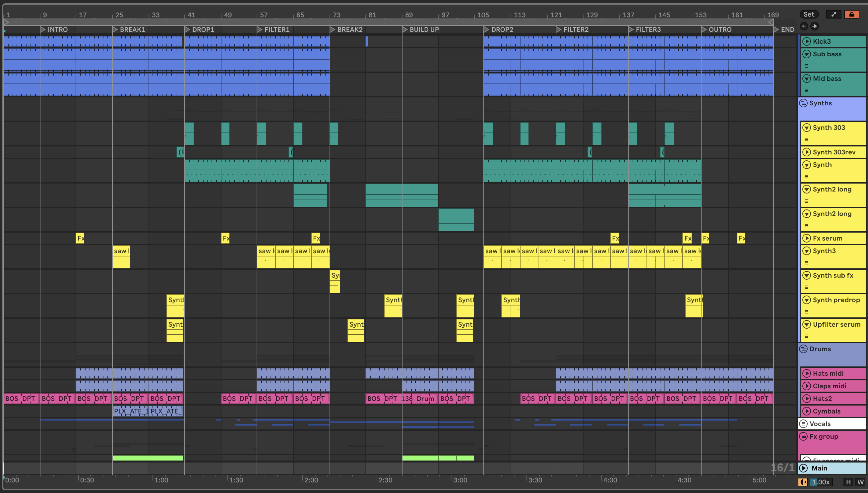This screenshot has height=493, width=868.
Task: Select the saw clip under BREAK1
Action: pyautogui.click(x=121, y=257)
